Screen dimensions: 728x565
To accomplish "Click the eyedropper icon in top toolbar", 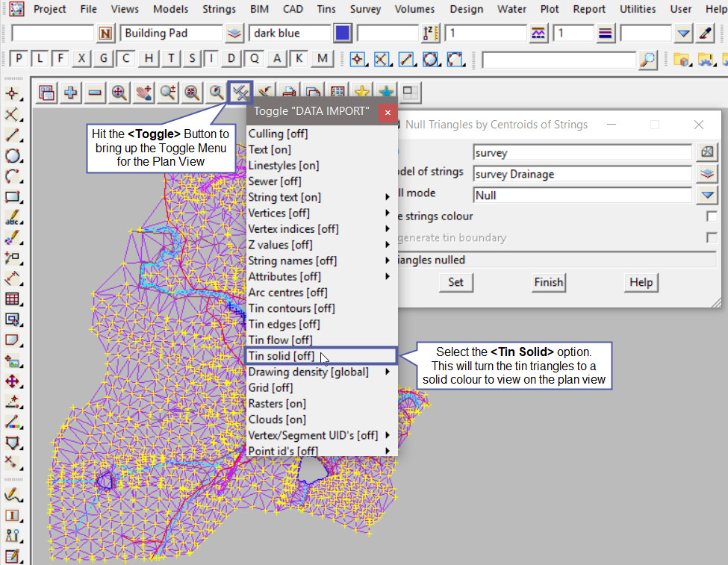I will click(705, 34).
